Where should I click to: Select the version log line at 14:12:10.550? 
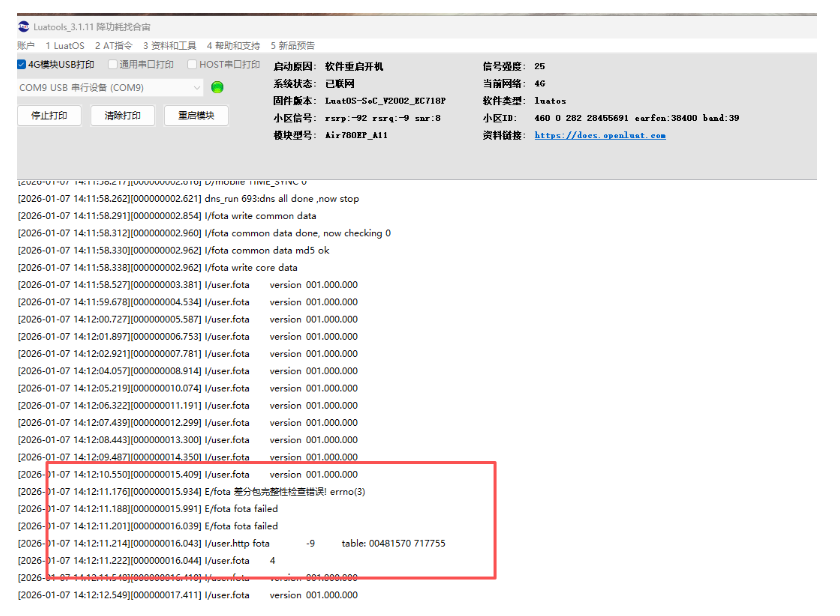coord(188,475)
